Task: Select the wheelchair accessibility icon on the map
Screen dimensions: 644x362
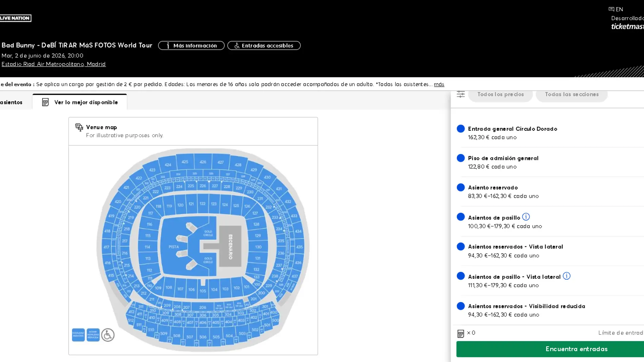Action: pyautogui.click(x=107, y=335)
